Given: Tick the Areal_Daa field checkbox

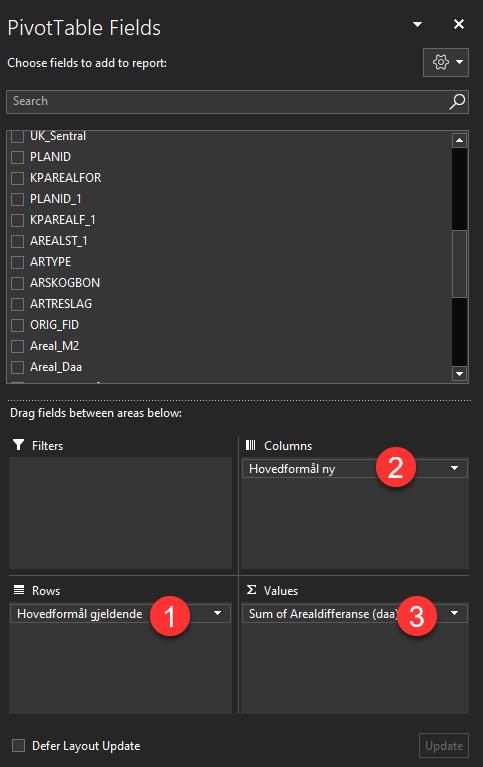Looking at the screenshot, I should point(17,367).
